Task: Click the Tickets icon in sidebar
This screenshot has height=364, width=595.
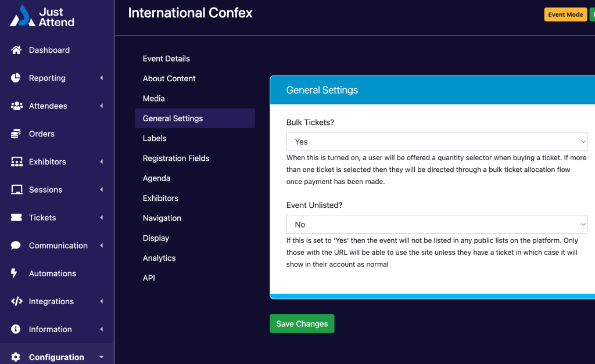Action: click(16, 218)
